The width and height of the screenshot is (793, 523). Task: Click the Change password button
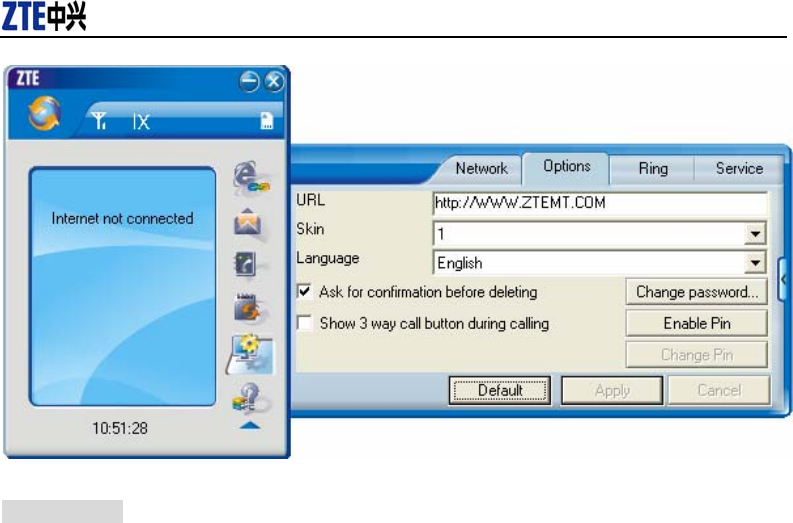pos(697,292)
